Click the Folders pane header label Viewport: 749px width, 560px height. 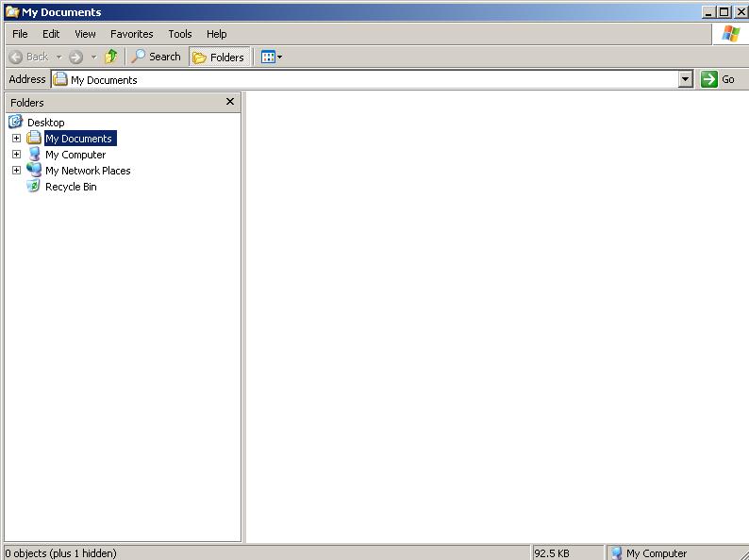(27, 103)
